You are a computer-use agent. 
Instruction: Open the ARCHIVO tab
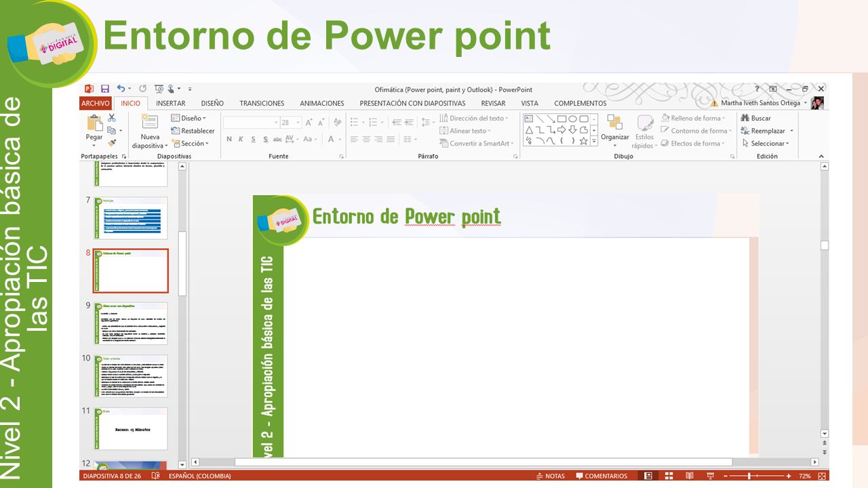(x=95, y=103)
